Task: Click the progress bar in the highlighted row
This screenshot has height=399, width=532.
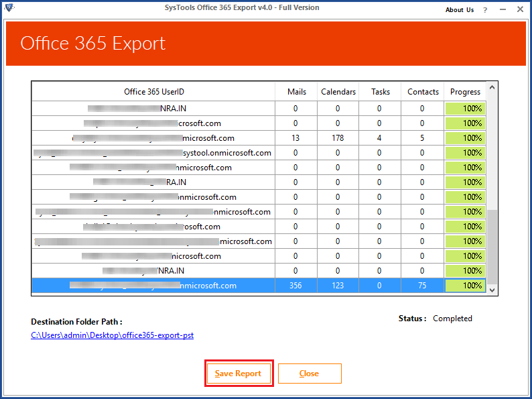Action: click(465, 286)
